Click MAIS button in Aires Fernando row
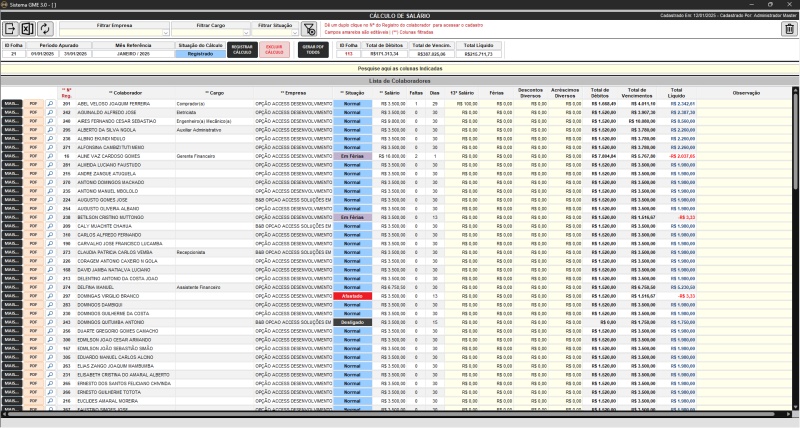The width and height of the screenshot is (800, 428). tap(12, 120)
